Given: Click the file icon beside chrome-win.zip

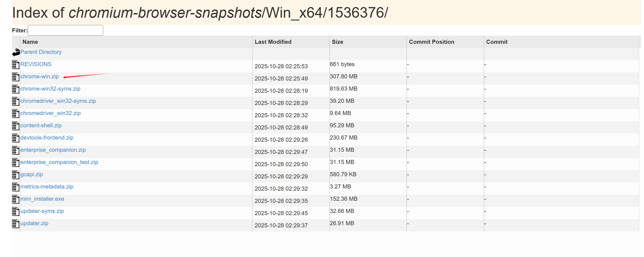Looking at the screenshot, I should tap(16, 77).
